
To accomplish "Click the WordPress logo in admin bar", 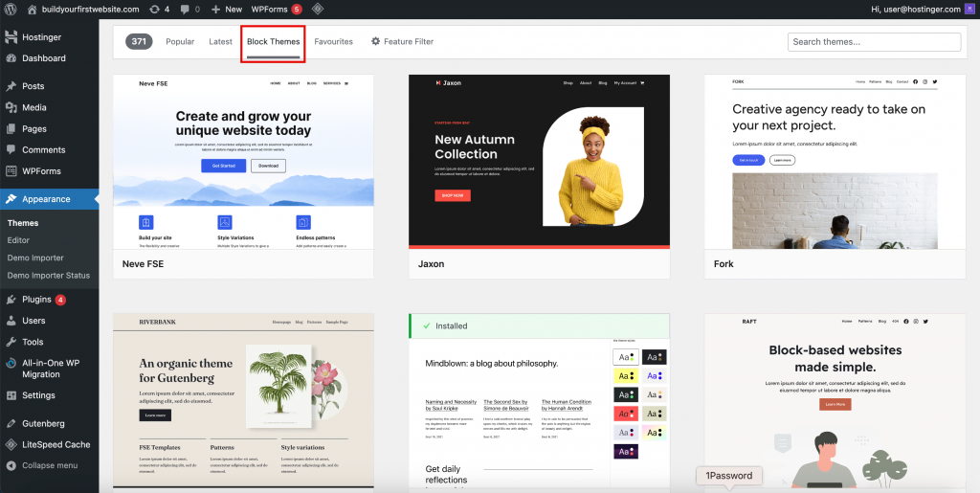I will [x=11, y=9].
